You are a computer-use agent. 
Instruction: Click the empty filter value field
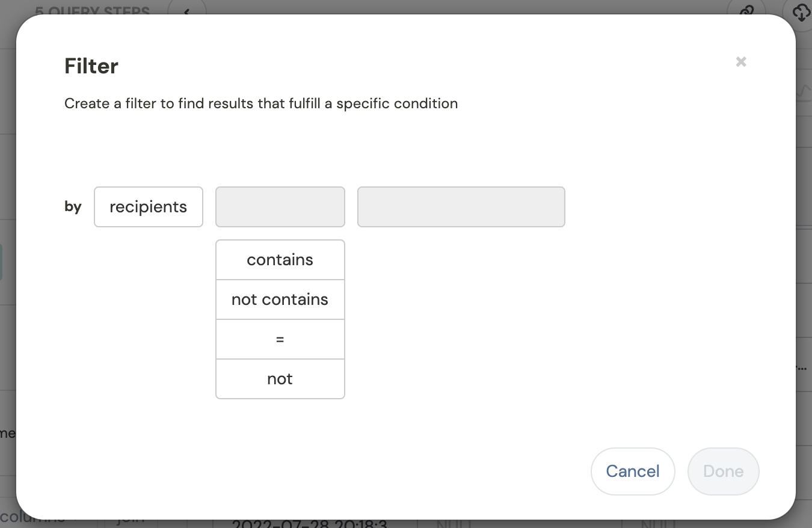pyautogui.click(x=461, y=207)
